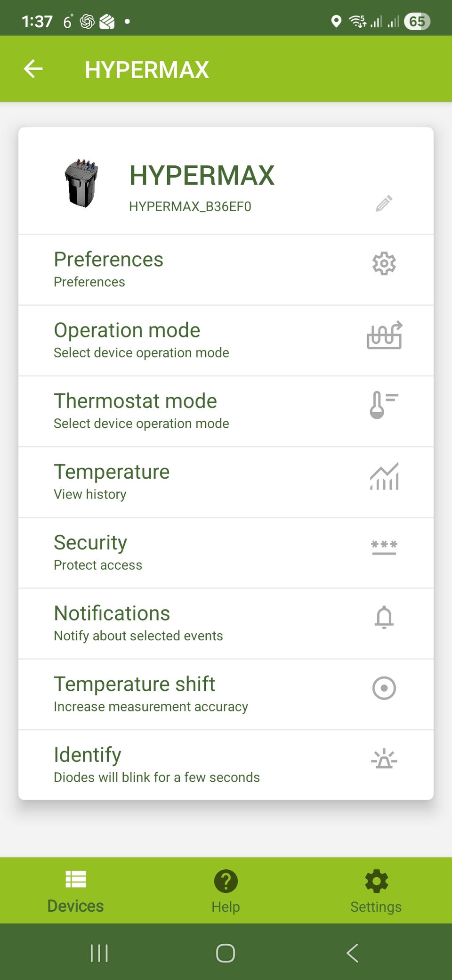Tap the back arrow in header

click(33, 69)
